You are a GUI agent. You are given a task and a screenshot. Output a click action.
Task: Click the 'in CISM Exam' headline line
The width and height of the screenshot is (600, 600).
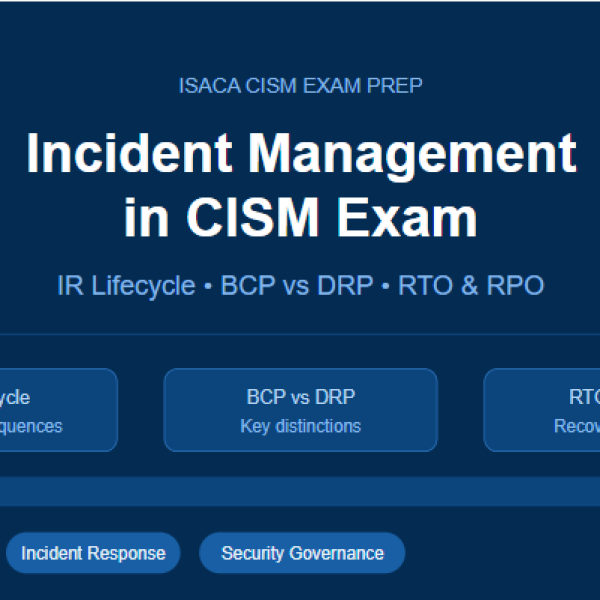click(x=300, y=218)
